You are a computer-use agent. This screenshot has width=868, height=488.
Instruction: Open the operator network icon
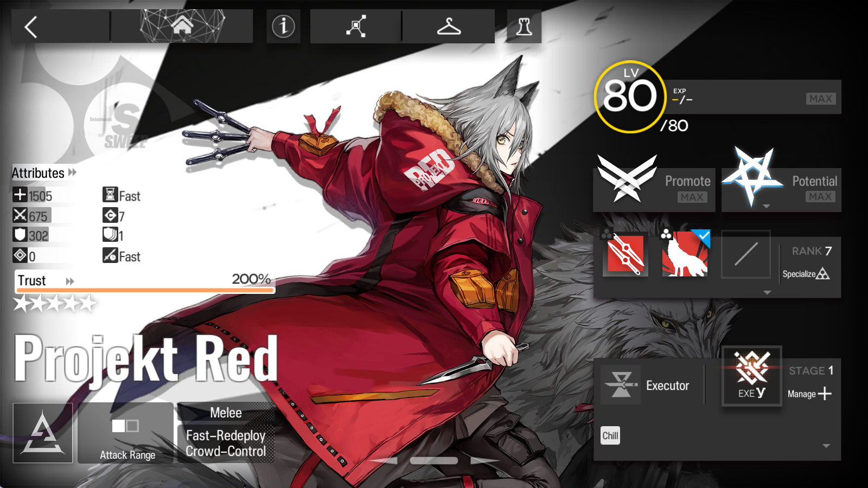point(356,26)
